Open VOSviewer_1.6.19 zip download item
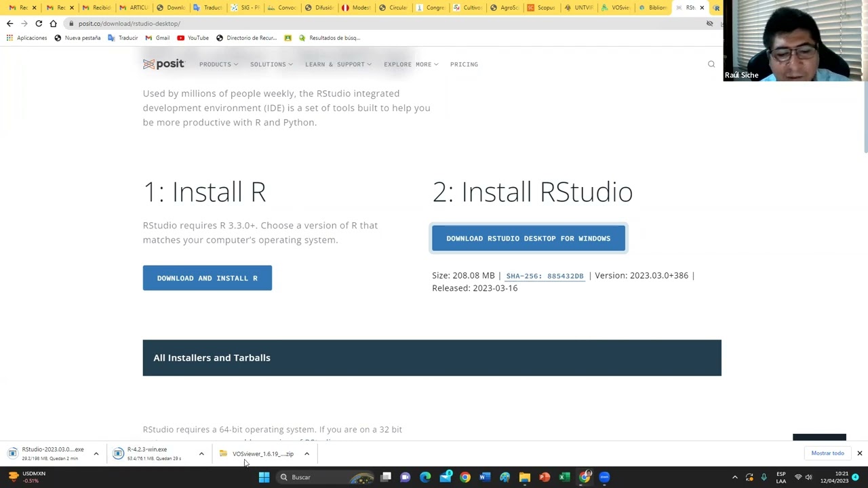Viewport: 868px width, 488px height. click(x=257, y=453)
